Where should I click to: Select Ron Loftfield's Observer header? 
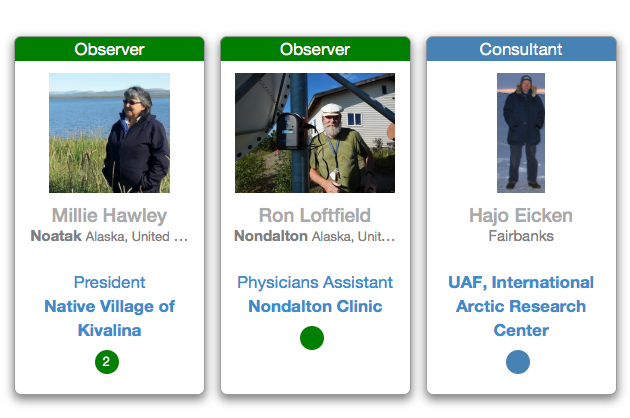(315, 49)
